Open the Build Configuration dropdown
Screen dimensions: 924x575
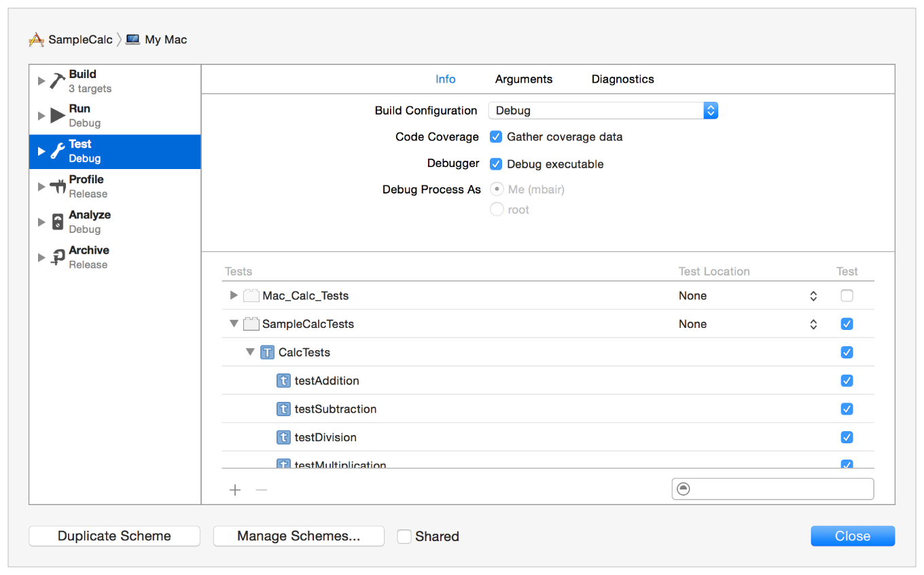(603, 111)
